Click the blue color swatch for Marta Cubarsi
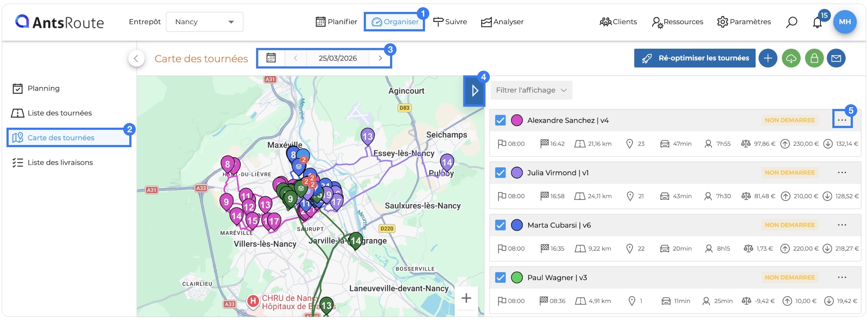Screen dimensions: 868x321 click(x=517, y=225)
